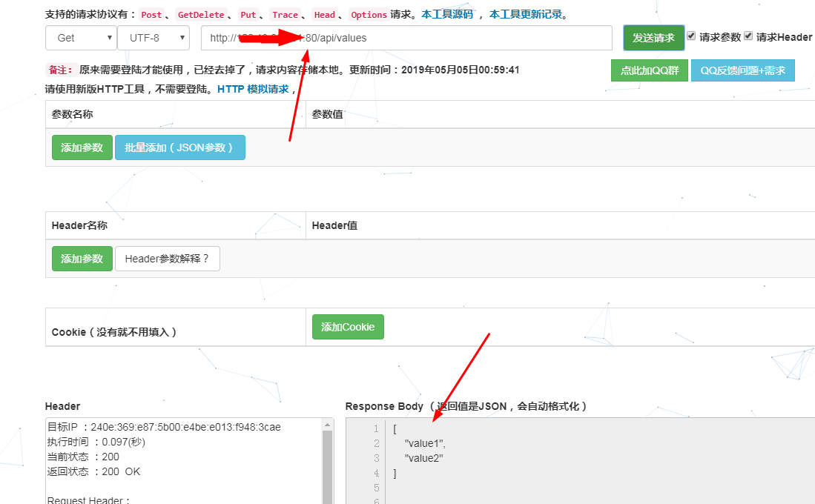
Task: Click the 添加Cookie button
Action: click(x=348, y=327)
